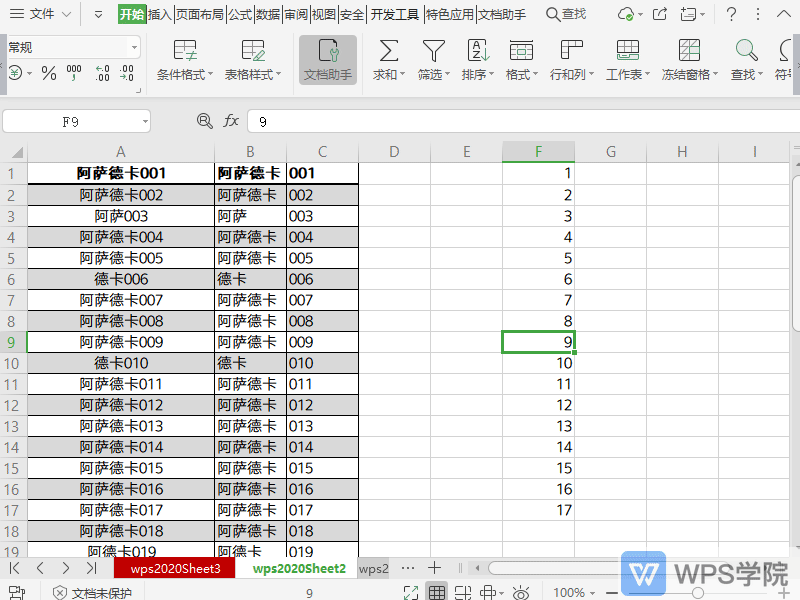The width and height of the screenshot is (800, 600).
Task: Expand the currency symbol dropdown arrow
Action: pos(29,72)
